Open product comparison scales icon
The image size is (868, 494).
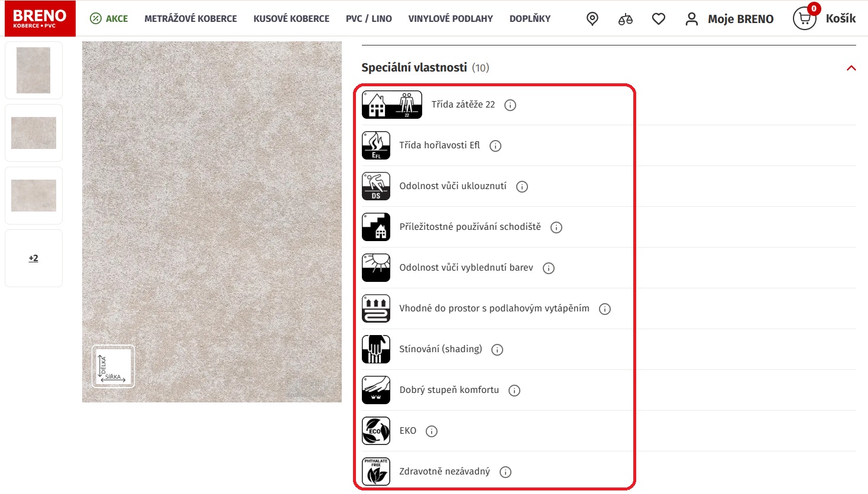pyautogui.click(x=625, y=19)
